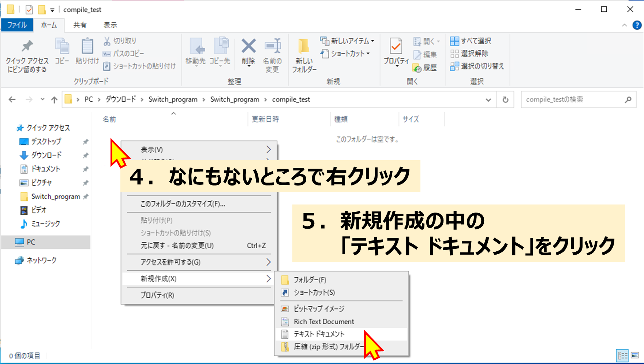Go up one folder level arrow

[x=54, y=100]
